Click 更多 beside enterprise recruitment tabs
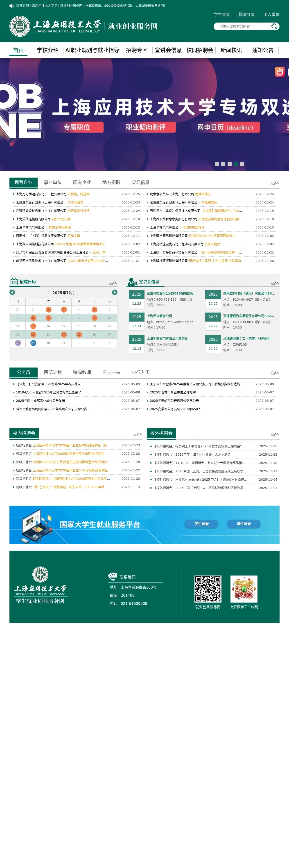 tap(275, 183)
